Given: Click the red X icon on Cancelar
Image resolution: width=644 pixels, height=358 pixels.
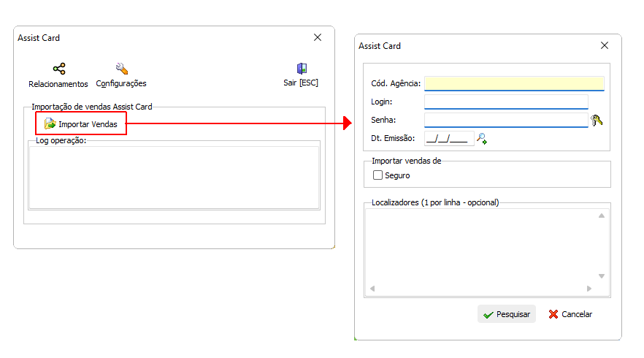Looking at the screenshot, I should [x=553, y=314].
